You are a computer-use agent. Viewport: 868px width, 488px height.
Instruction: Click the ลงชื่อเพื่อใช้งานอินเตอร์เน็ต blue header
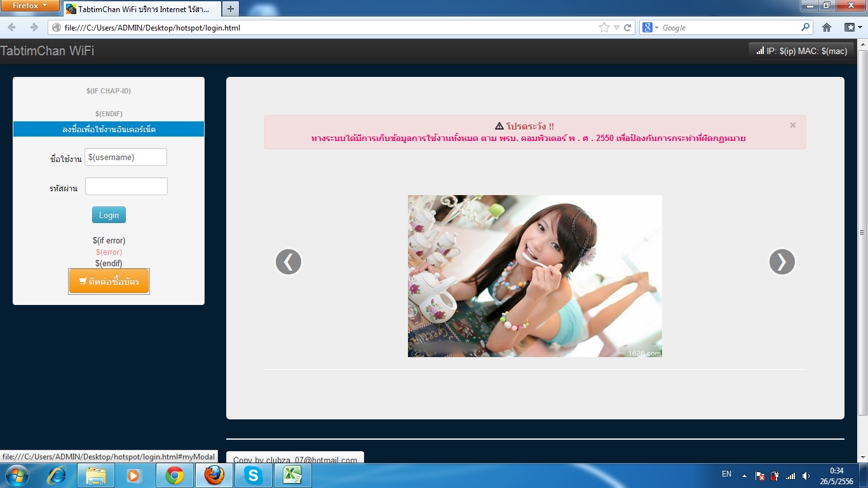(x=109, y=129)
